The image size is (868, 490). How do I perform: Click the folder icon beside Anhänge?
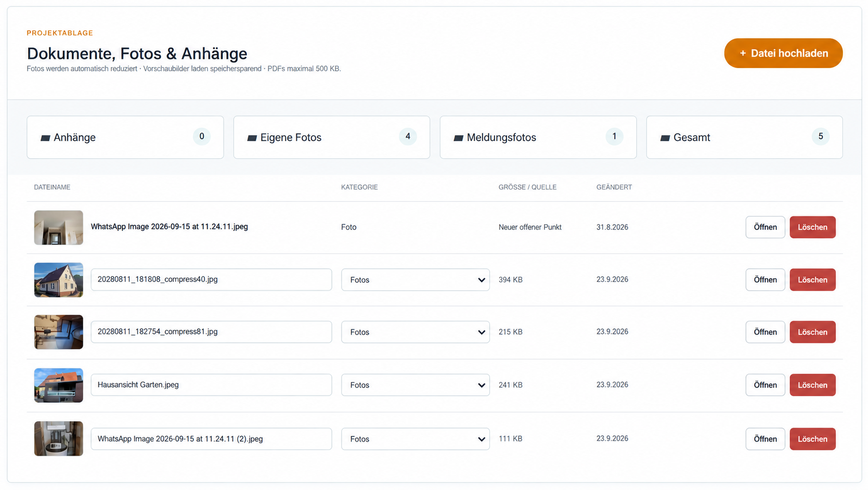45,138
